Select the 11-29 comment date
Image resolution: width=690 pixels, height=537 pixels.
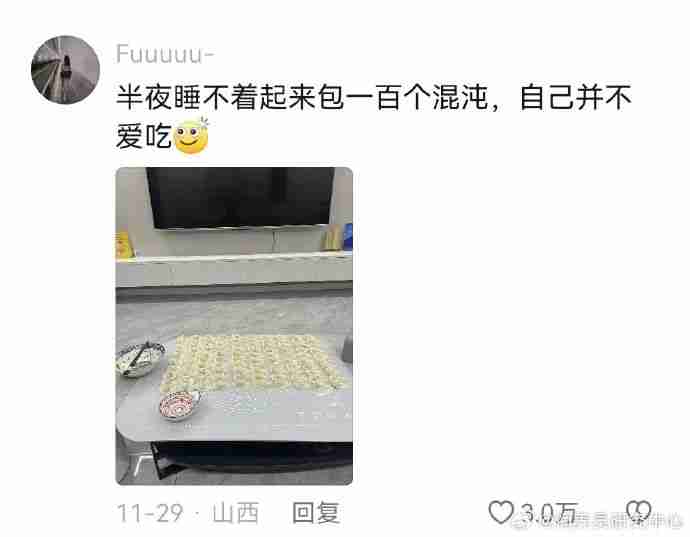tap(150, 513)
